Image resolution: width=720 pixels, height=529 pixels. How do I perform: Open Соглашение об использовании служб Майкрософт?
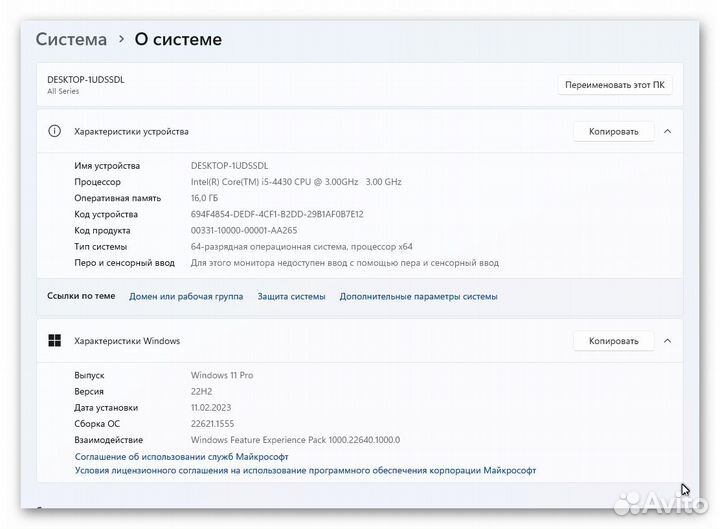[x=181, y=457]
